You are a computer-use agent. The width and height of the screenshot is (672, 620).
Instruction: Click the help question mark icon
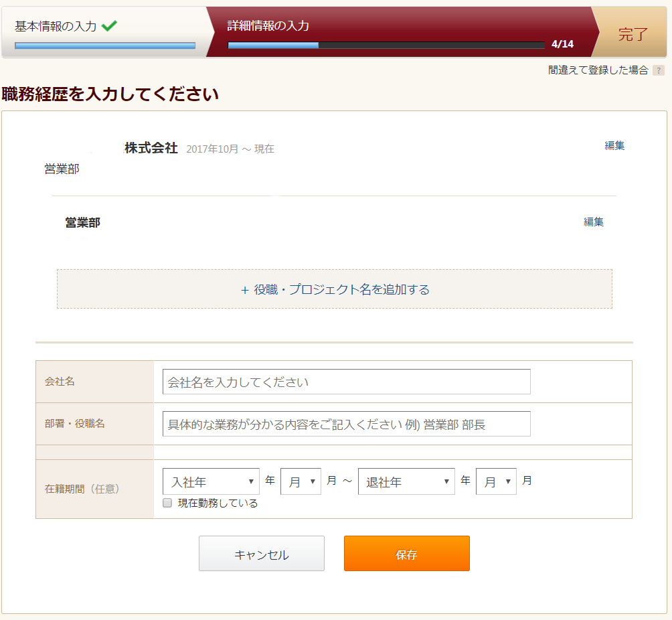tap(659, 70)
